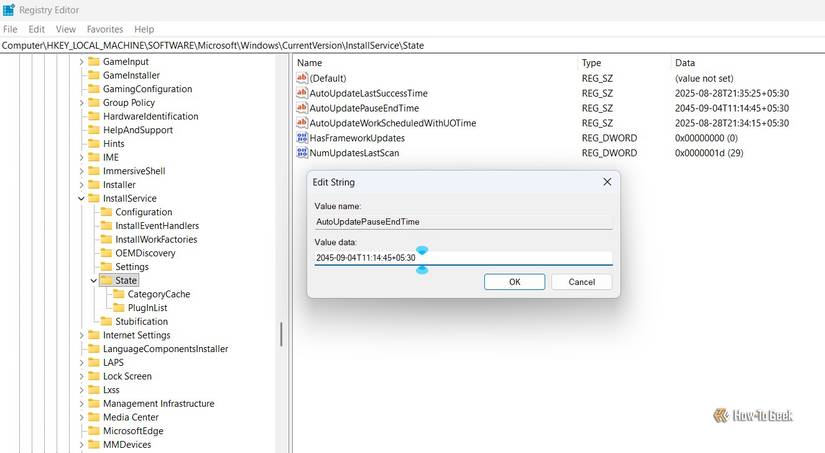Click the AutoUpdateLastSuccessTime string value icon

[x=302, y=93]
